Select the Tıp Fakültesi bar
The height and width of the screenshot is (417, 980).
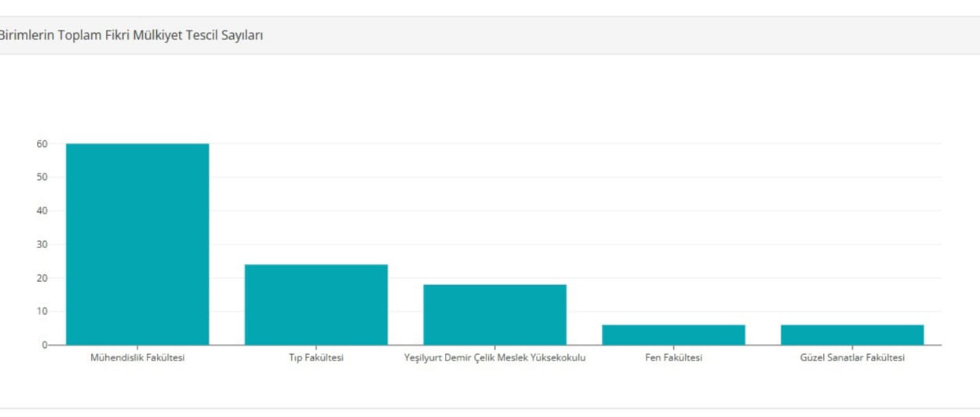click(x=316, y=304)
